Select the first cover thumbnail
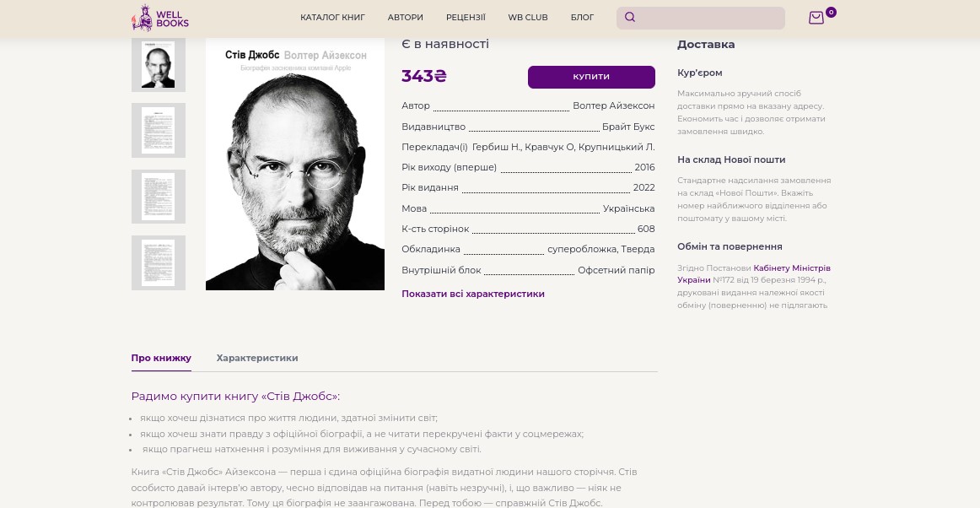Viewport: 980px width, 508px height. pyautogui.click(x=158, y=64)
